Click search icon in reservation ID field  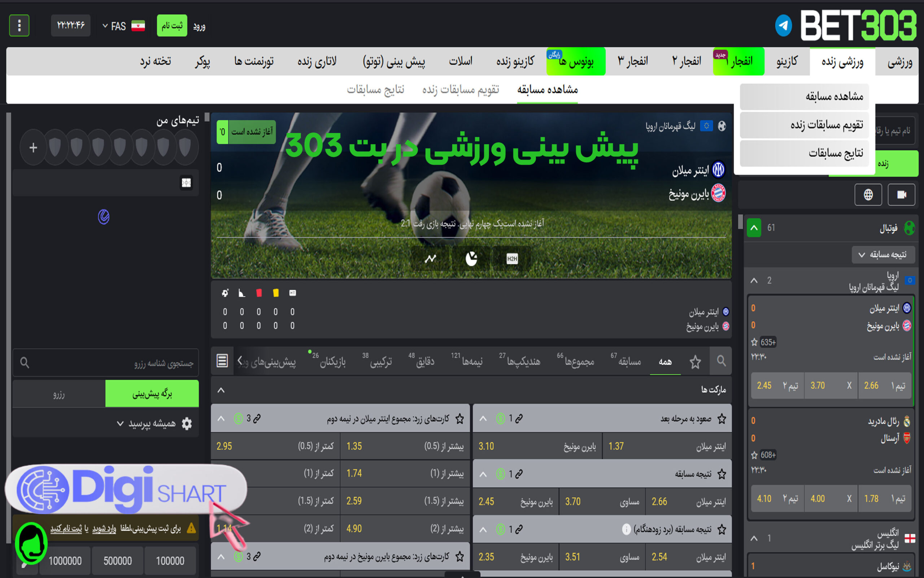[x=25, y=362]
